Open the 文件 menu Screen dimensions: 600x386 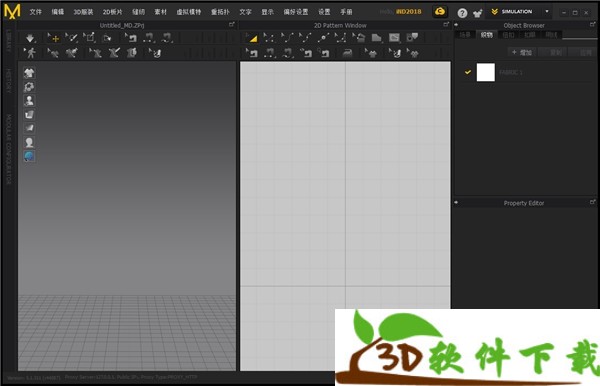tap(36, 12)
